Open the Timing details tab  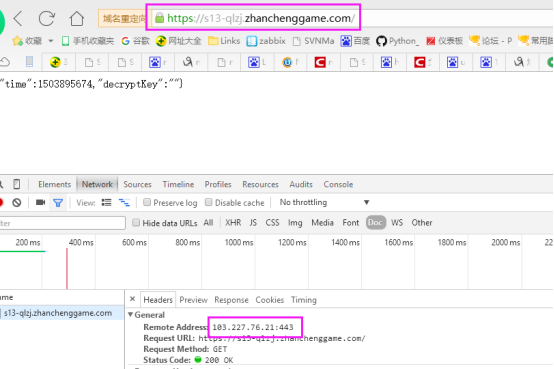pos(304,300)
